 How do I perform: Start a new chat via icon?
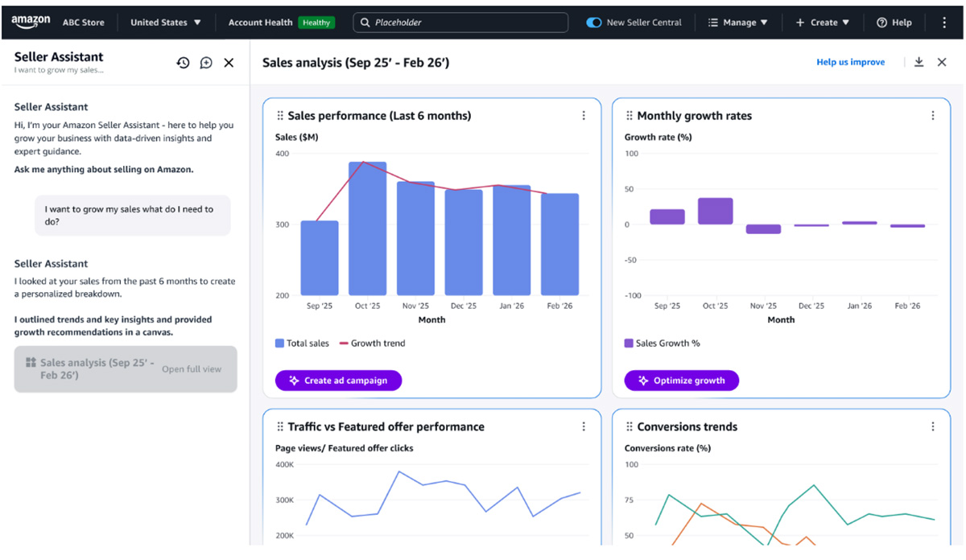pyautogui.click(x=206, y=63)
